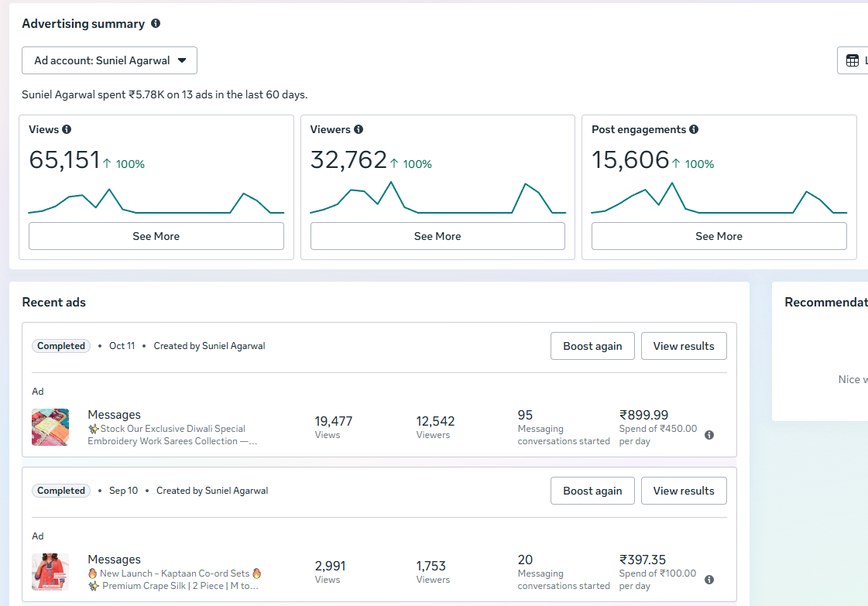Click the info icon next to Views
The height and width of the screenshot is (606, 868).
pos(67,129)
